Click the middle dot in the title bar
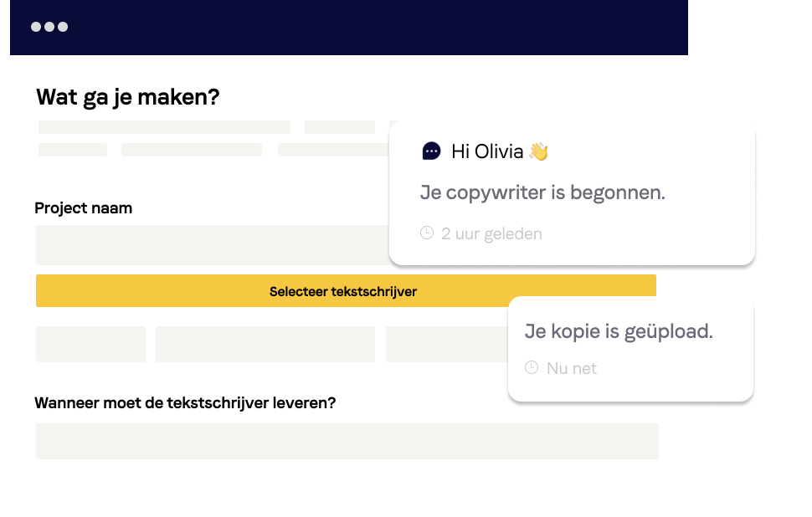812x517 pixels. click(x=49, y=27)
